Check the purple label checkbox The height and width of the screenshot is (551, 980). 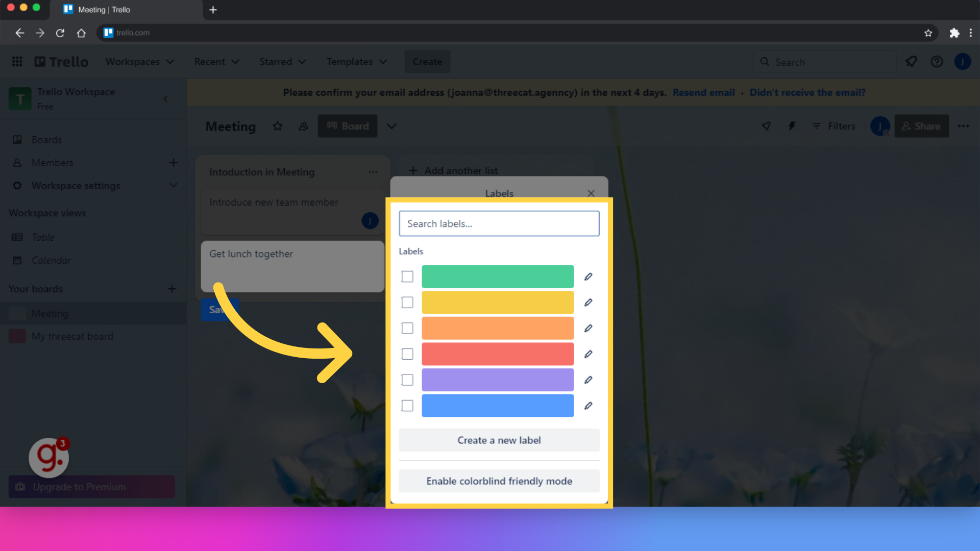coord(407,380)
